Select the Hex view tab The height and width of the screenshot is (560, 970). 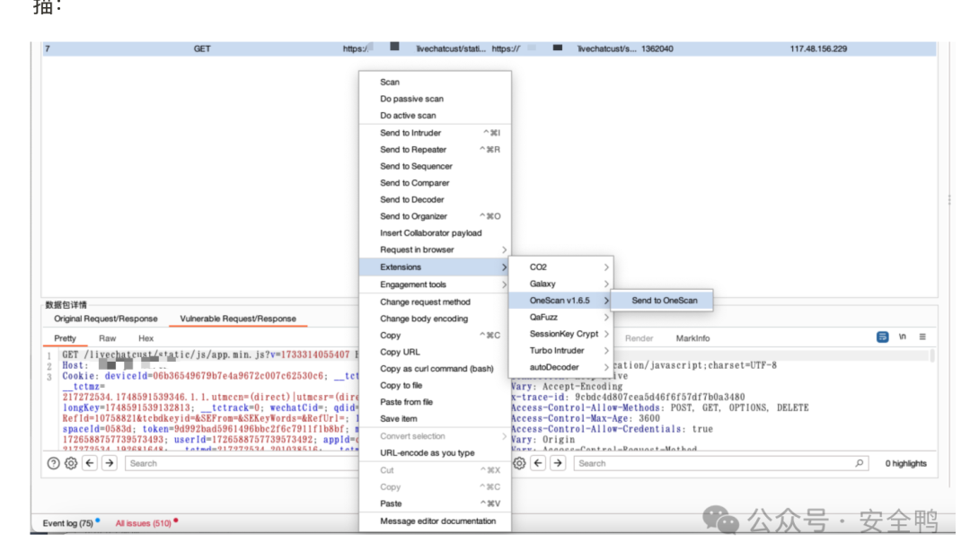pos(146,338)
